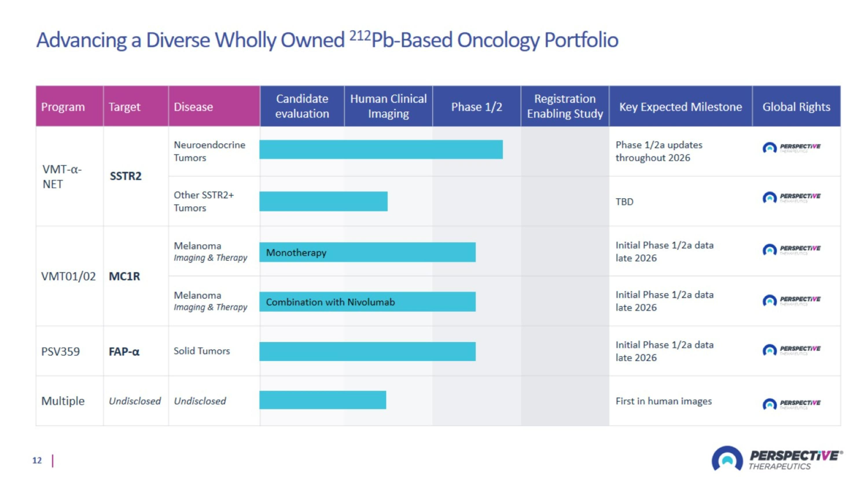Click the Perspective logo in Multiple undisclosed row
Screen dimensions: 868x488
coord(791,404)
